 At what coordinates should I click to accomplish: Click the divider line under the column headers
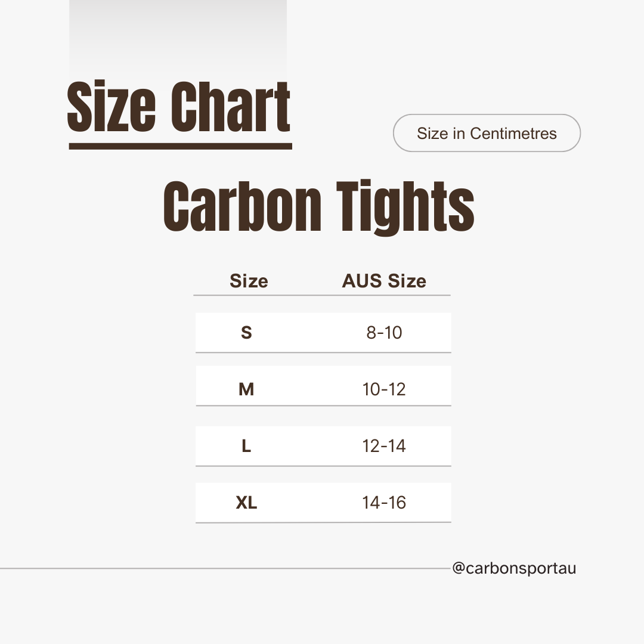point(322,295)
